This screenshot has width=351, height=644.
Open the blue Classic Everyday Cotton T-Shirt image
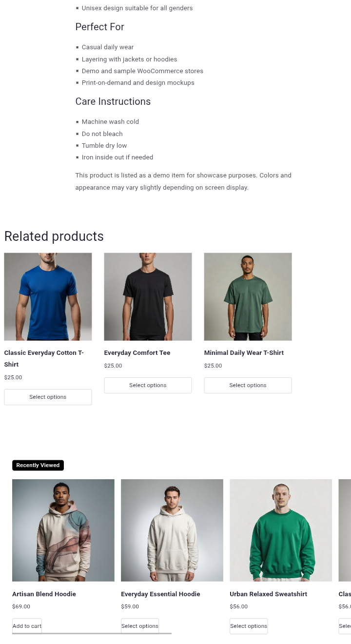(x=48, y=296)
